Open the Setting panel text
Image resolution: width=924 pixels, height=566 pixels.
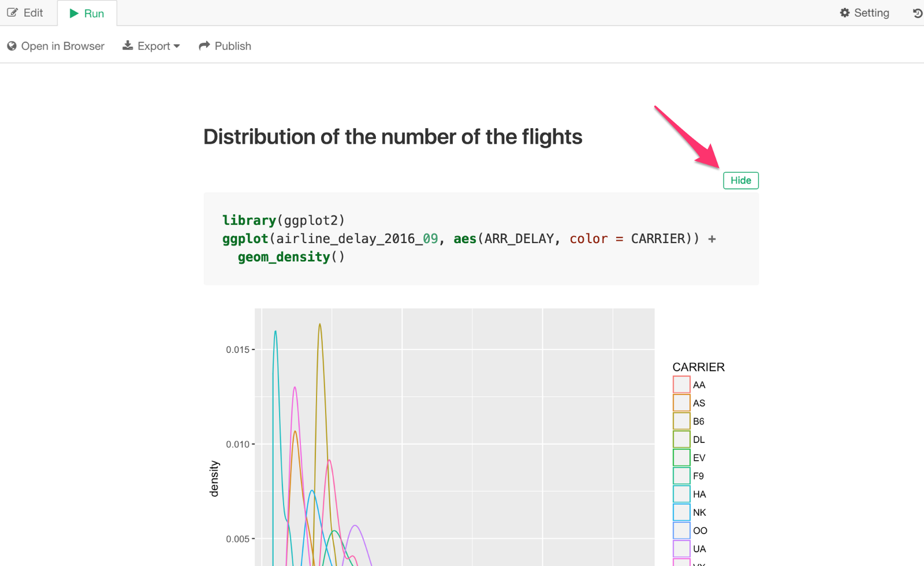tap(871, 13)
